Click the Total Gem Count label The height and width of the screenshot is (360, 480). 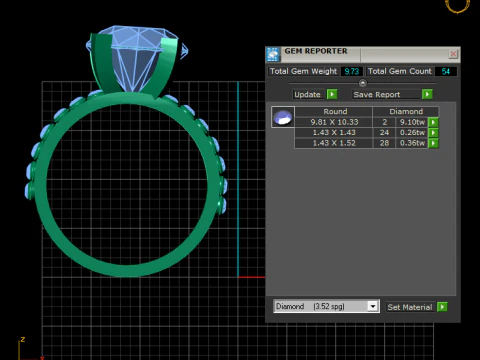[x=399, y=71]
